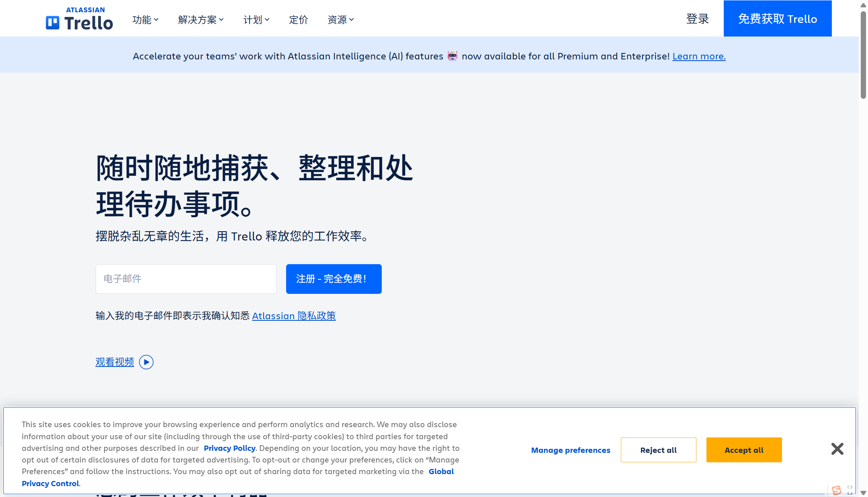The width and height of the screenshot is (868, 497).
Task: Focus the 电子邮件 email input field
Action: tap(186, 279)
